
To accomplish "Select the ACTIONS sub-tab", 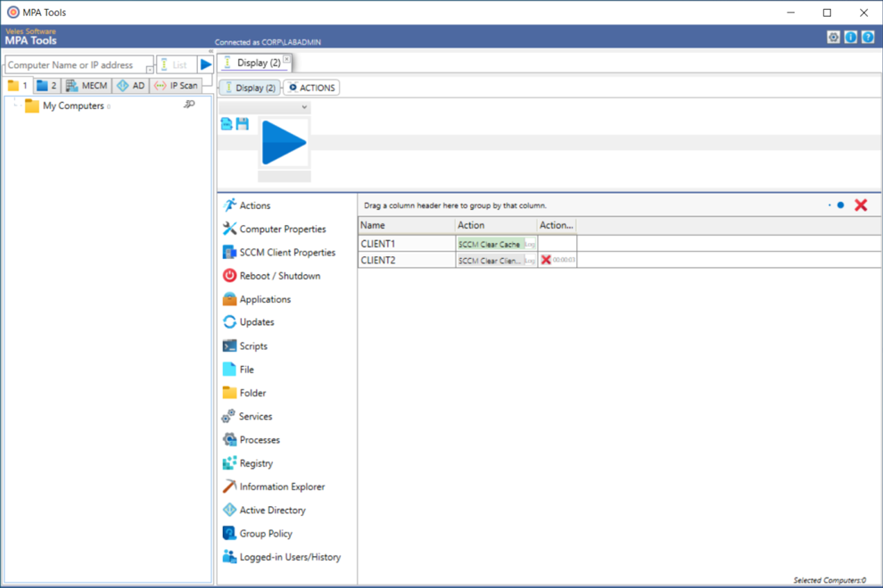I will (312, 88).
